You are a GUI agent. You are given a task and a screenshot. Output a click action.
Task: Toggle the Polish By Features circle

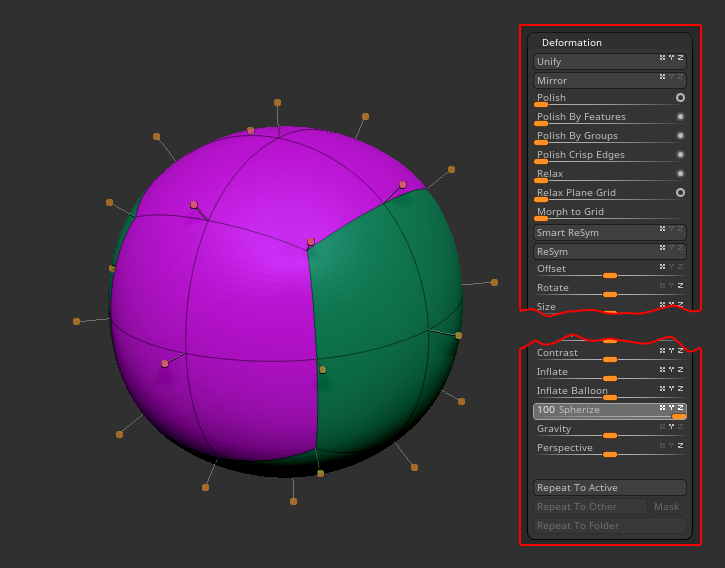pos(680,117)
